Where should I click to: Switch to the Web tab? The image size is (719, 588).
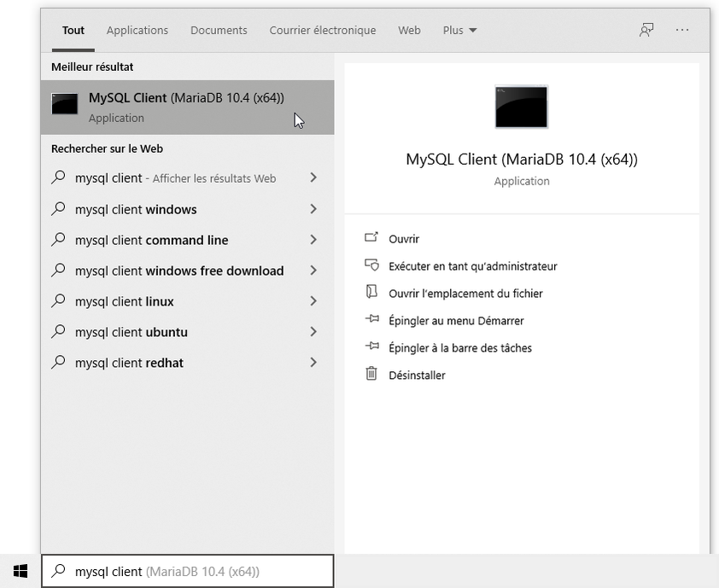(x=410, y=30)
